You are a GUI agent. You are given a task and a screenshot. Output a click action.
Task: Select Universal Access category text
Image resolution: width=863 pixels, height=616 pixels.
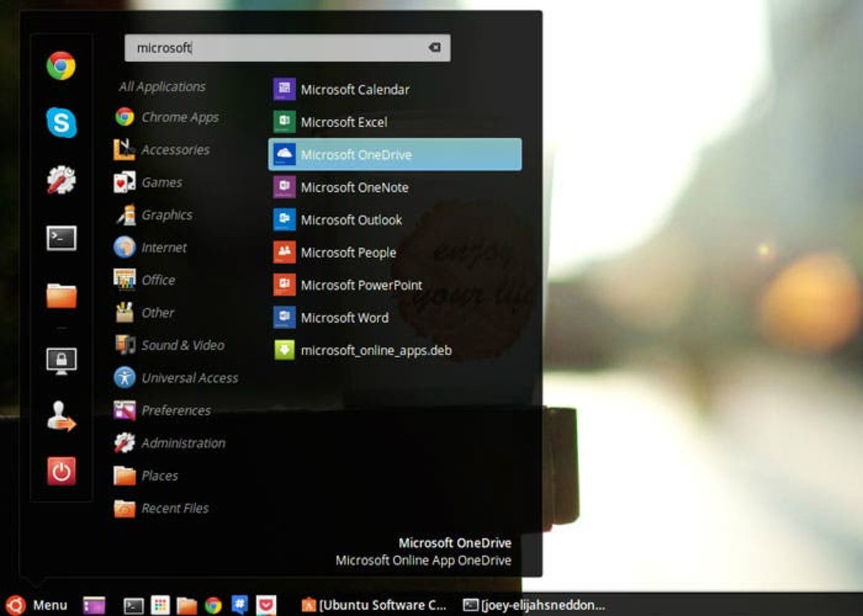tap(190, 377)
